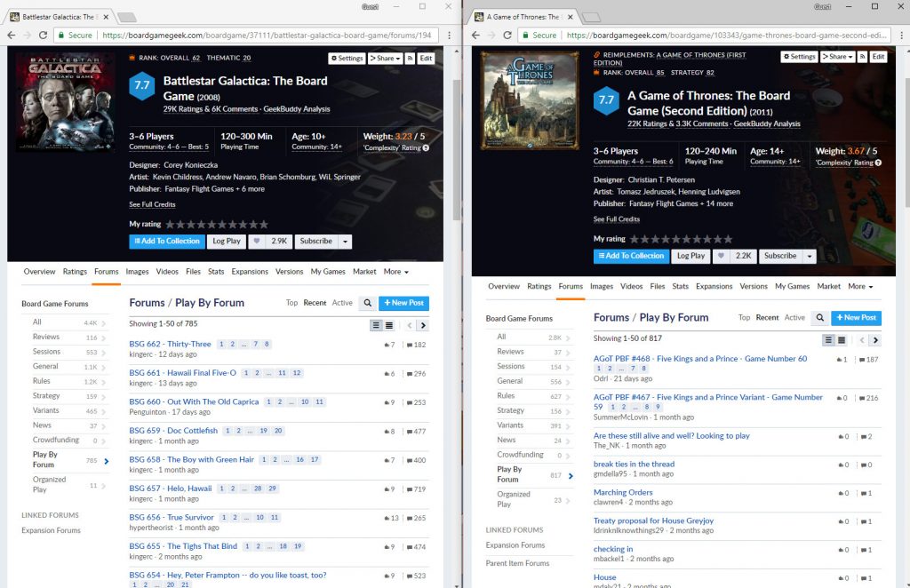Open Overview tab on Battlestar Galactica page
Viewport: 910px width, 588px height.
point(39,272)
